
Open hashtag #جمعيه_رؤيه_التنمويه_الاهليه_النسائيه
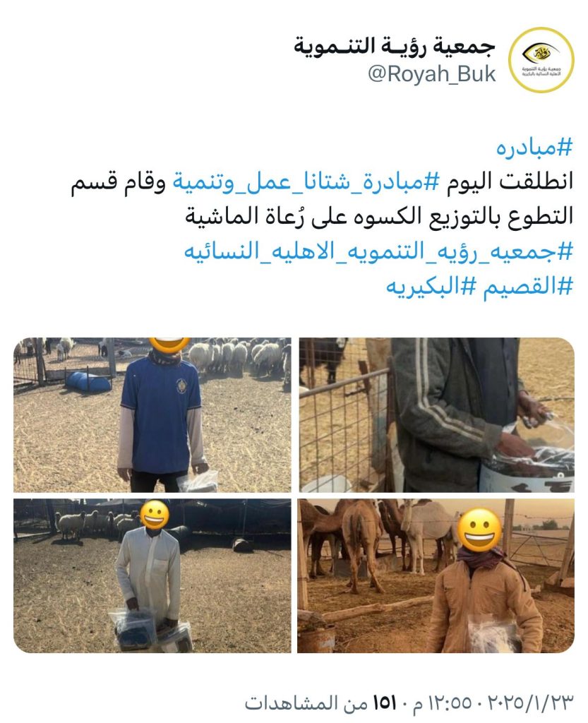pos(379,252)
